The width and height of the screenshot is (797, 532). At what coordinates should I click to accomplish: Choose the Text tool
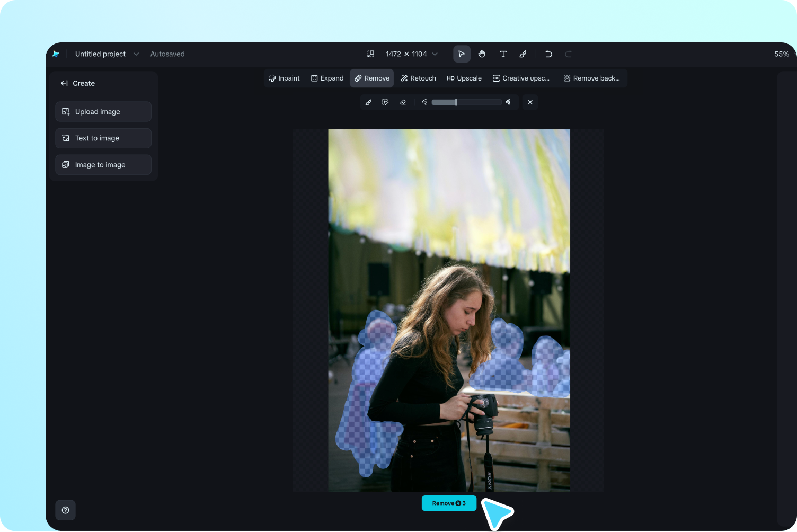pos(503,54)
